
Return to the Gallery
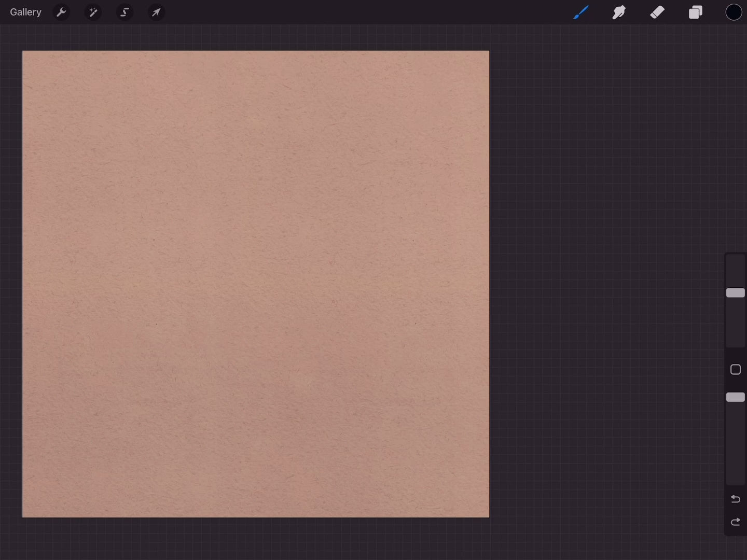25,12
